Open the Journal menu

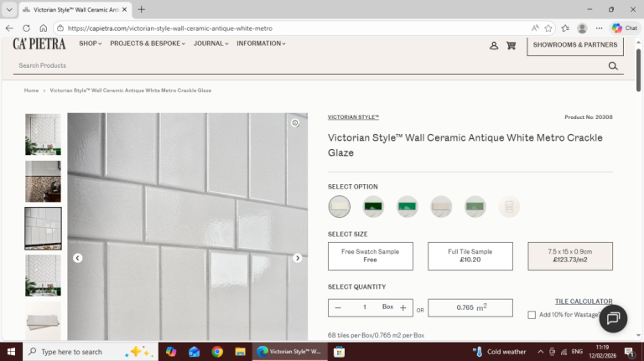(210, 44)
